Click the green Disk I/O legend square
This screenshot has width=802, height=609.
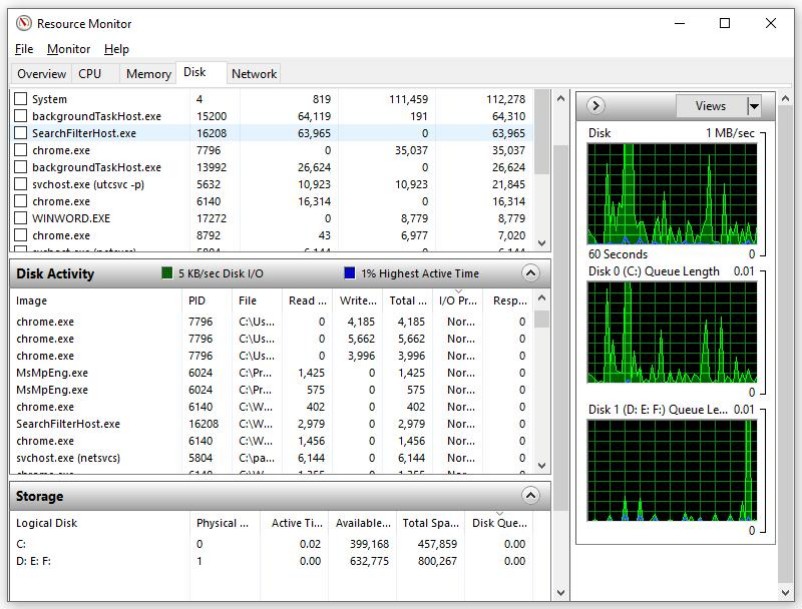click(x=167, y=273)
